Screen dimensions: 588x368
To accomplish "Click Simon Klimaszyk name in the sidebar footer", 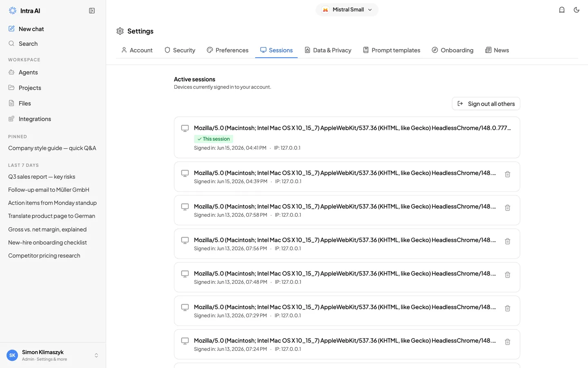I will pyautogui.click(x=43, y=352).
